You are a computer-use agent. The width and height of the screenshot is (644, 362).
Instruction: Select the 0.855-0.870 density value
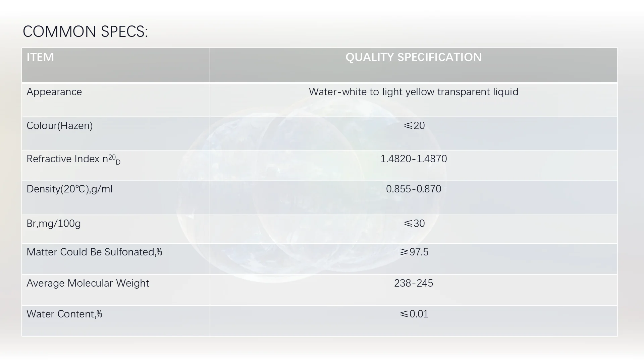pos(413,189)
